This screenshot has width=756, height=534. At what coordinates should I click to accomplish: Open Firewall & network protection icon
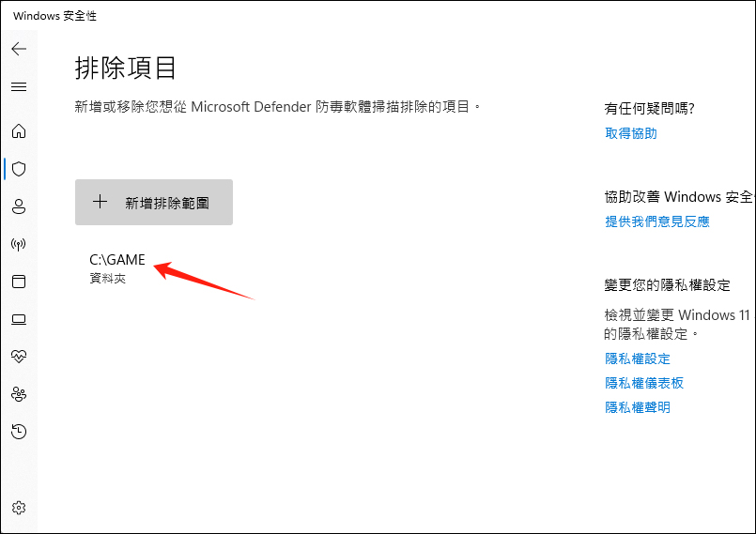point(19,244)
